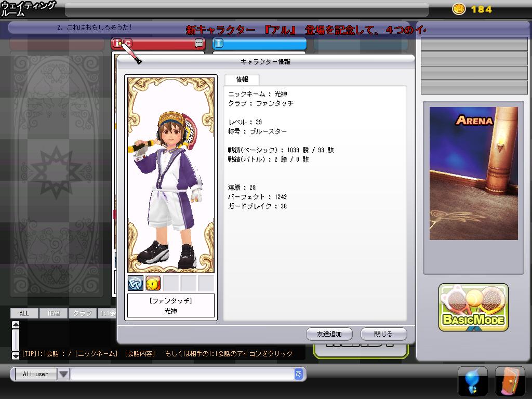532x399 pixels.
Task: Switch to the ALL chat tab
Action: (x=24, y=313)
